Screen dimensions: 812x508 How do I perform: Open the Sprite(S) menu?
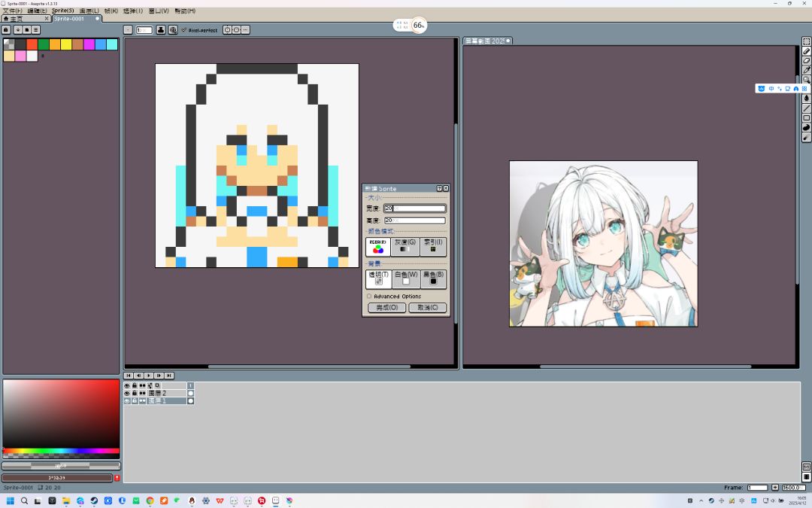[x=62, y=11]
